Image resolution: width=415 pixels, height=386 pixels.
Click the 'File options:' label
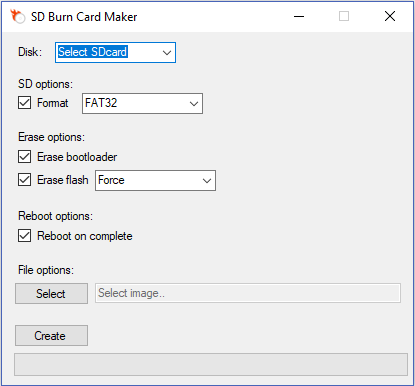46,270
